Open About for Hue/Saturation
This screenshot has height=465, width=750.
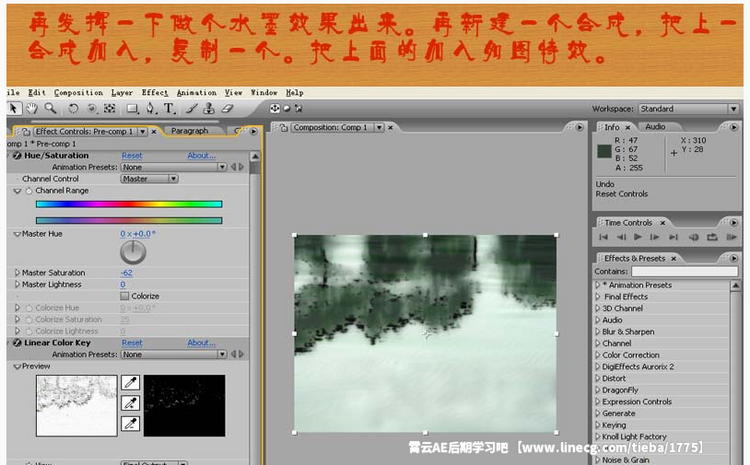201,155
